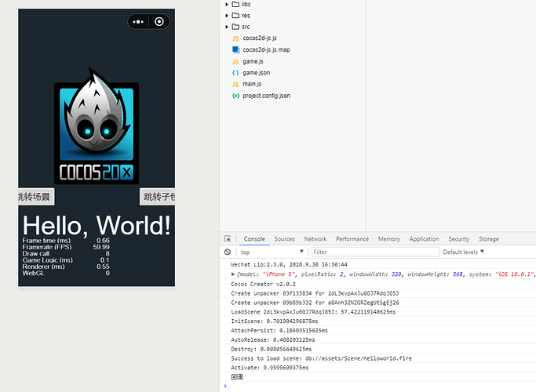Viewport: 536px width, 392px height.
Task: Switch to the Console tab
Action: tap(254, 239)
